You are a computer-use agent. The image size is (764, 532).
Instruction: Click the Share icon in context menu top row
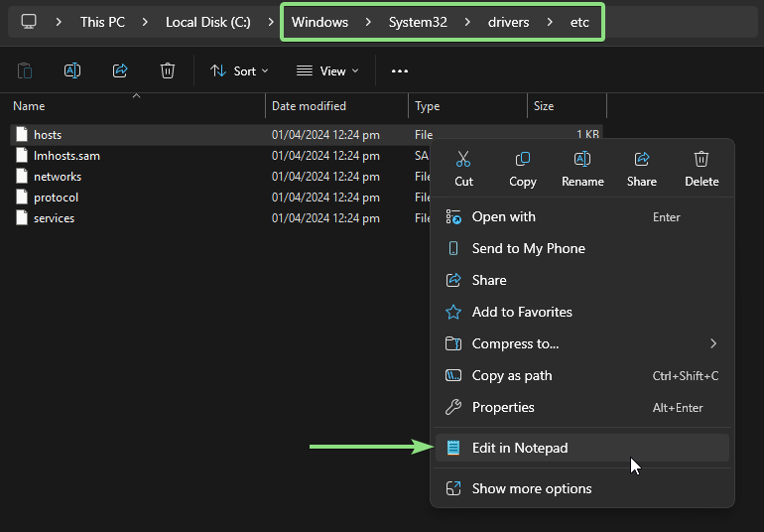pos(642,160)
